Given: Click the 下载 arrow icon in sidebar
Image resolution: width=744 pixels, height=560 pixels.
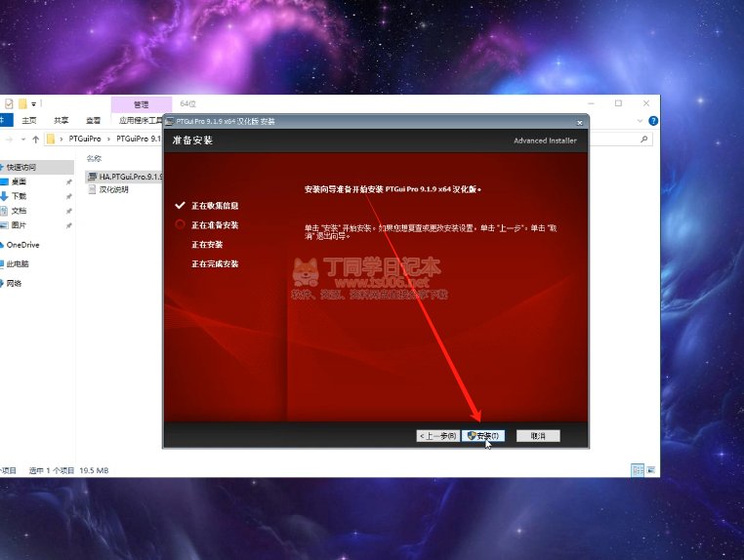Looking at the screenshot, I should [4, 196].
